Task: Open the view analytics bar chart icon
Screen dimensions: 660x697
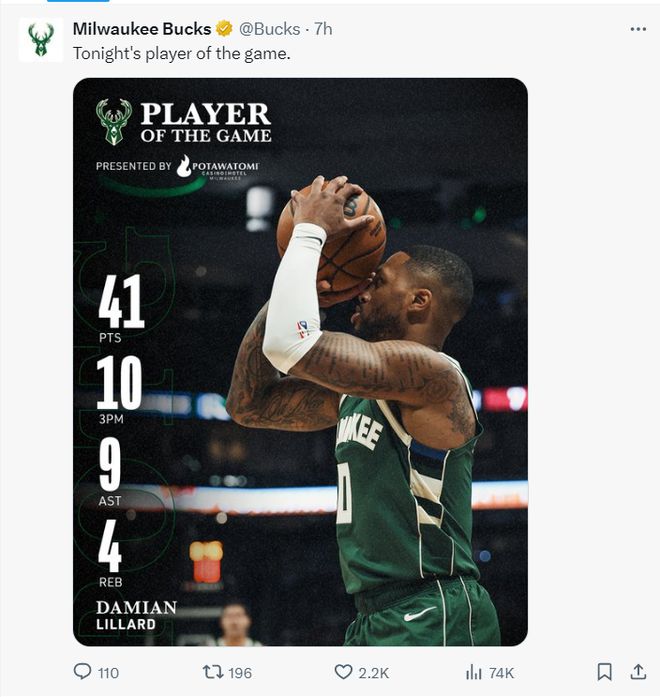Action: [474, 672]
